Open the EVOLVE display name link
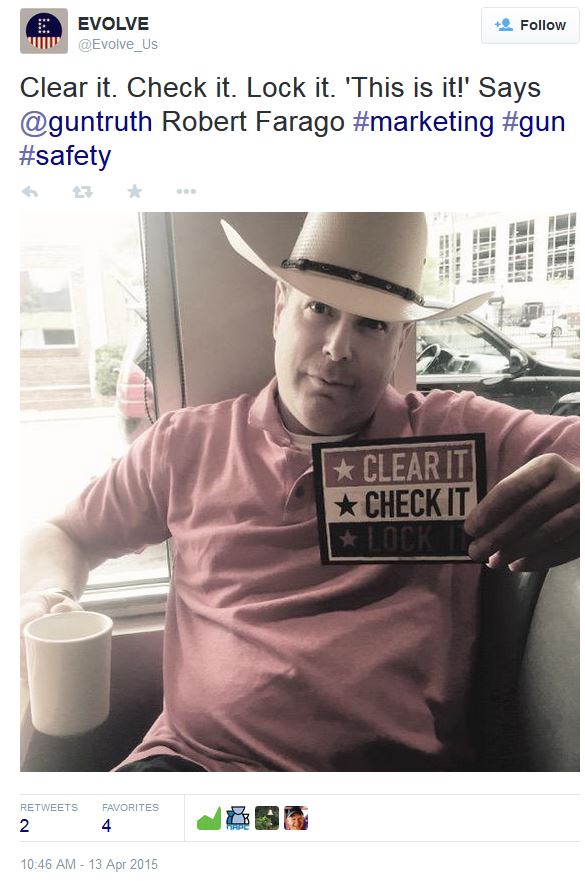 tap(114, 24)
